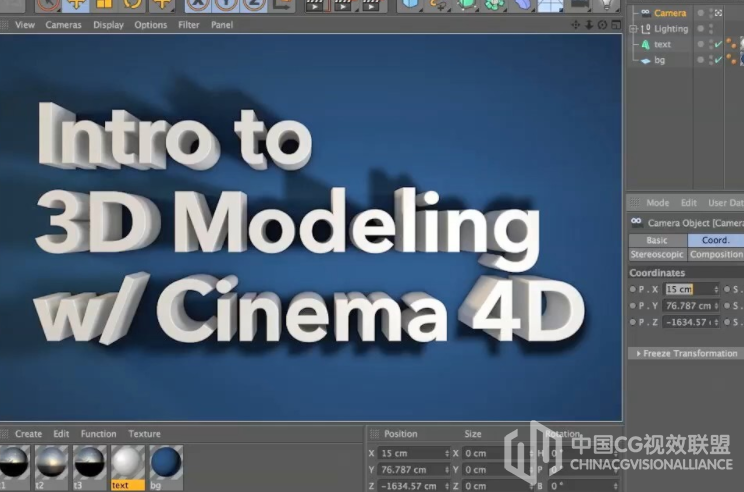Open Material Manager Create menu
This screenshot has width=744, height=492.
28,434
